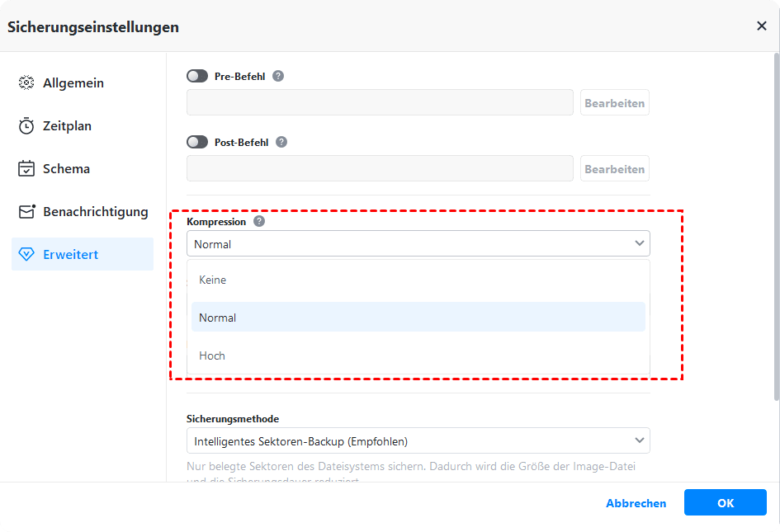This screenshot has width=780, height=532.
Task: Choose Normal in the compression list
Action: point(218,318)
